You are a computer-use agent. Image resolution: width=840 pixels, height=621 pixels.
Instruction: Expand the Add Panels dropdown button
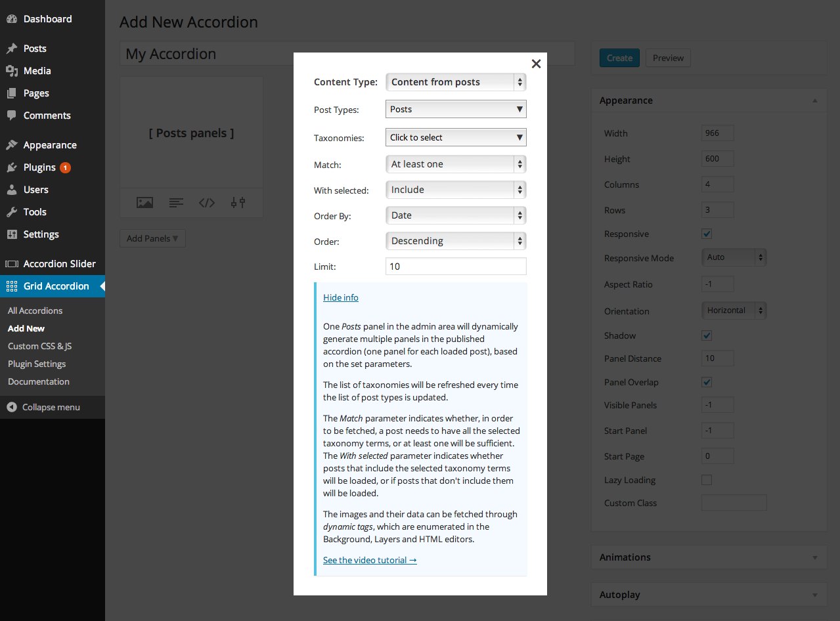(152, 238)
